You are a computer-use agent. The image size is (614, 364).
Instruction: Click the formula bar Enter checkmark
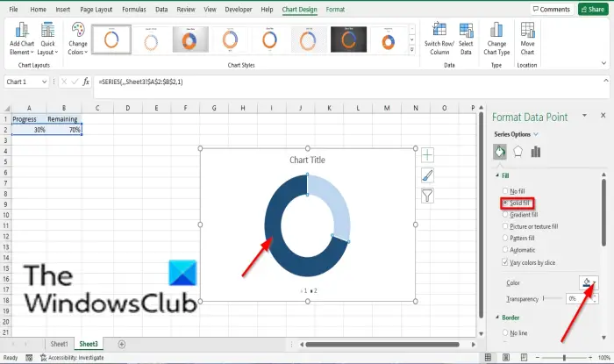(75, 82)
